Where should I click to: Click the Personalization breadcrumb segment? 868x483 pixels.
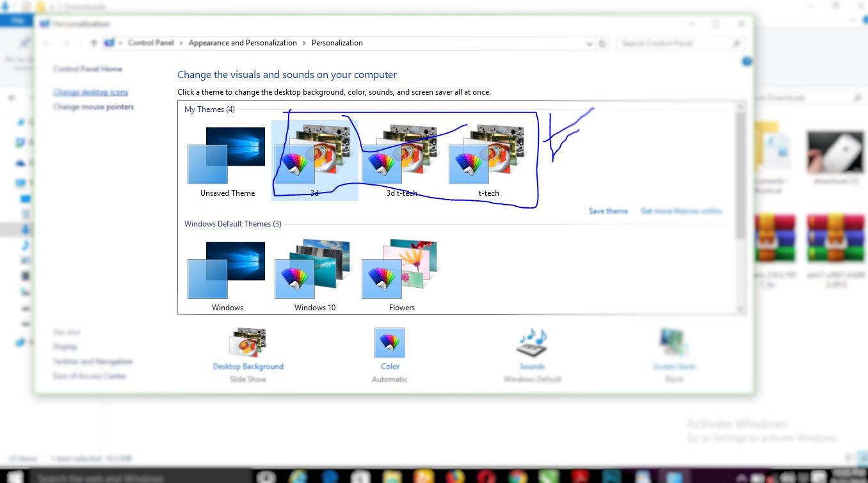(x=337, y=43)
